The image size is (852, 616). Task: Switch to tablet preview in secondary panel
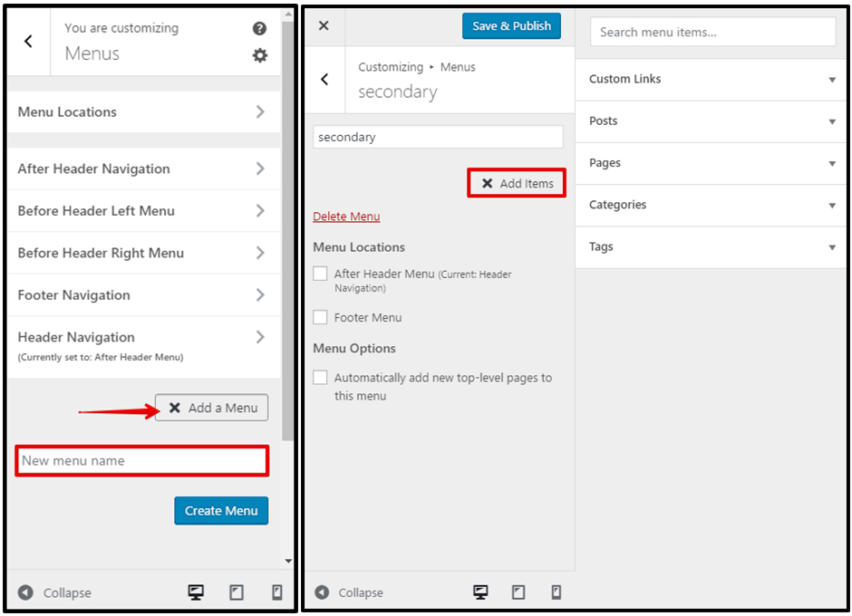[518, 592]
